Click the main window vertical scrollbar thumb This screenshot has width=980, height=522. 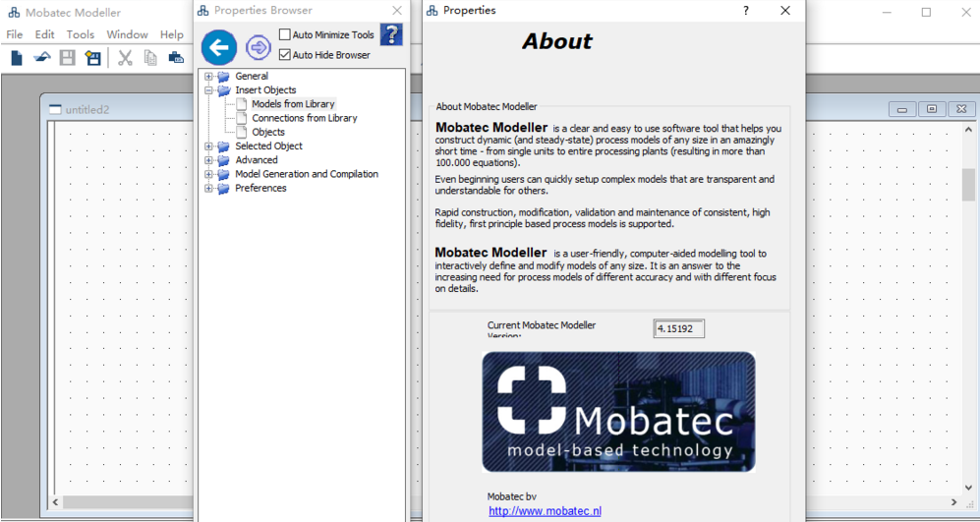click(x=968, y=185)
